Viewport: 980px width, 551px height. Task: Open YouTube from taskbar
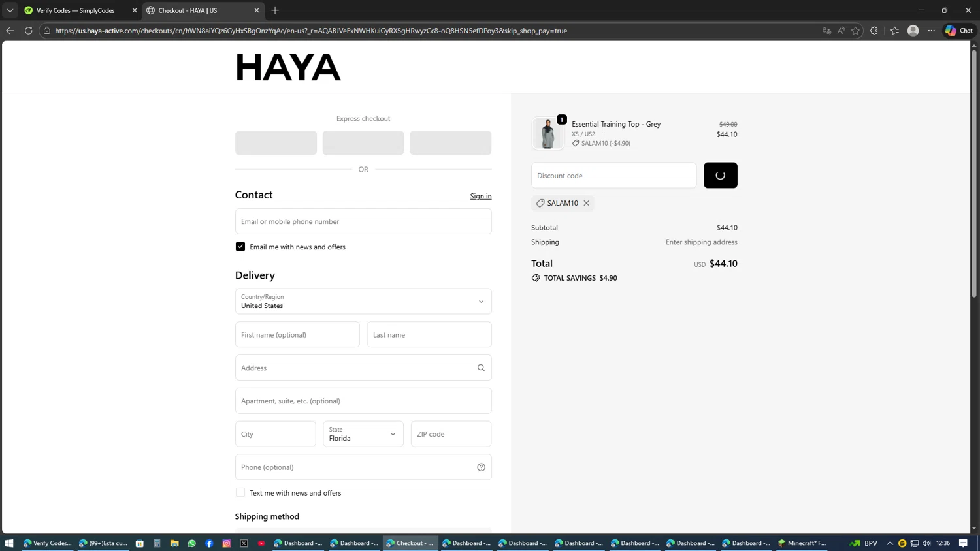click(x=261, y=543)
